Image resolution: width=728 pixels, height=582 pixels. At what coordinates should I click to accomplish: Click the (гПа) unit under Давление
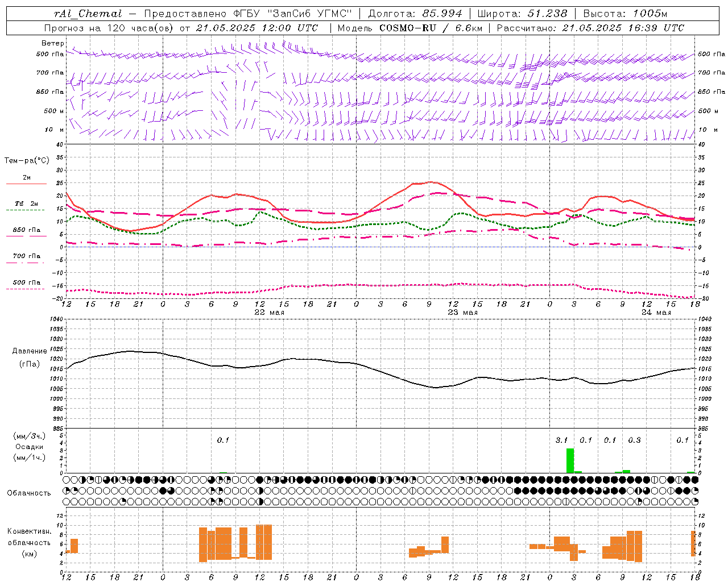[x=30, y=364]
